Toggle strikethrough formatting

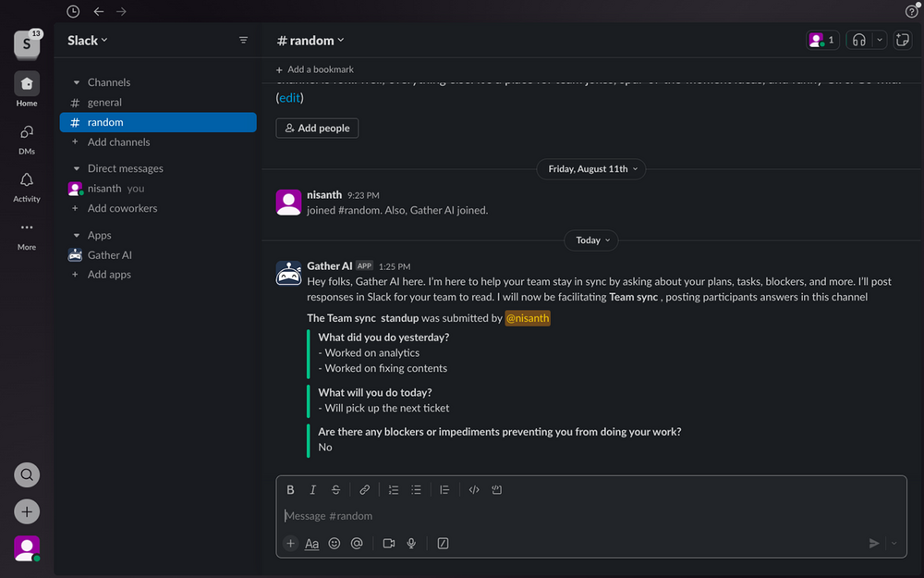coord(335,489)
